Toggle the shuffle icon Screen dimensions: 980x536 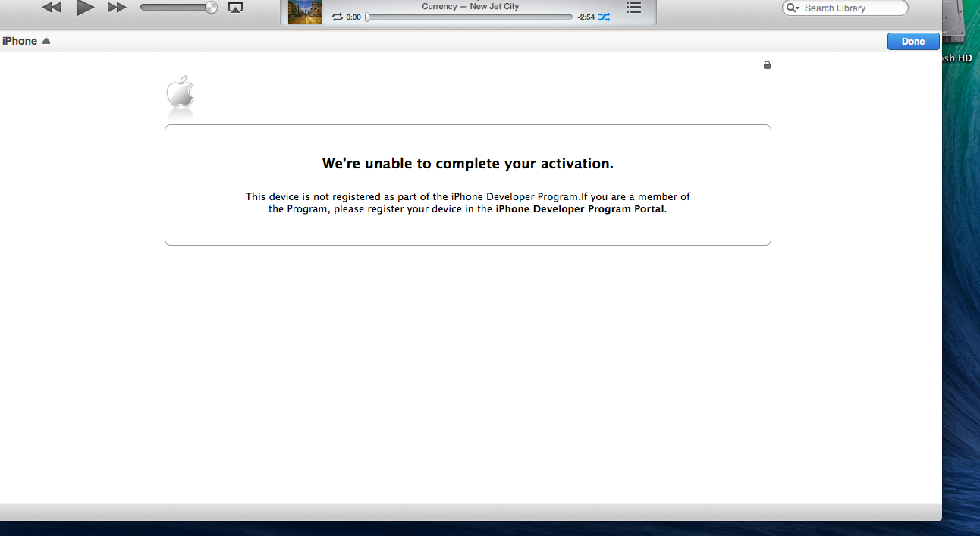coord(604,17)
